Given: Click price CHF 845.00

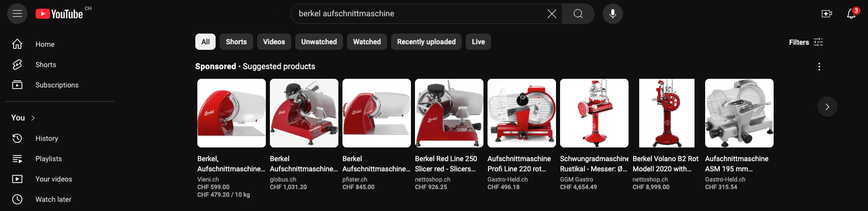Looking at the screenshot, I should (x=358, y=187).
